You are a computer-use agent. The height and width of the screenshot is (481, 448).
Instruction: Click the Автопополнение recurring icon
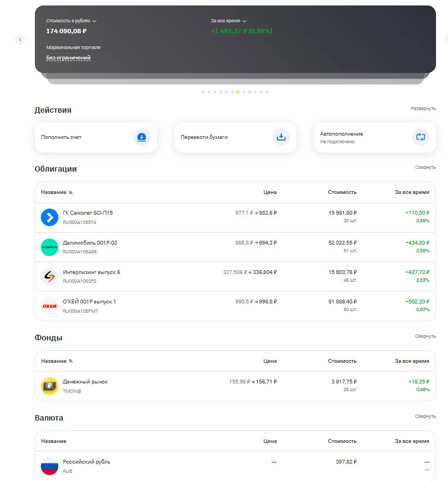click(x=421, y=137)
